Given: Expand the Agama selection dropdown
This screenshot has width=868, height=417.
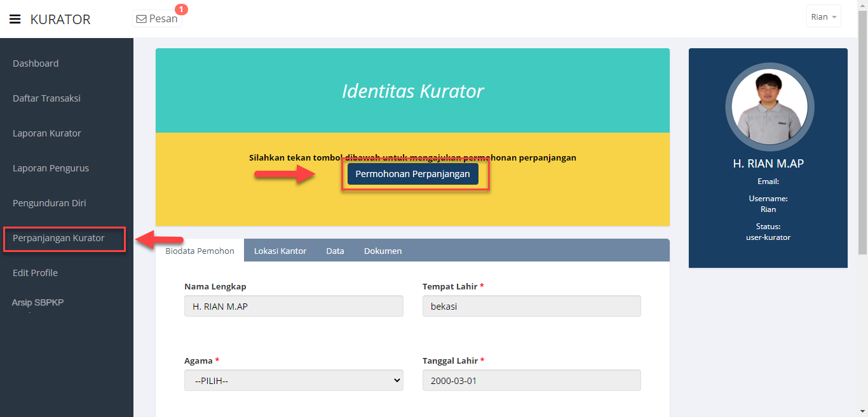Looking at the screenshot, I should 294,380.
